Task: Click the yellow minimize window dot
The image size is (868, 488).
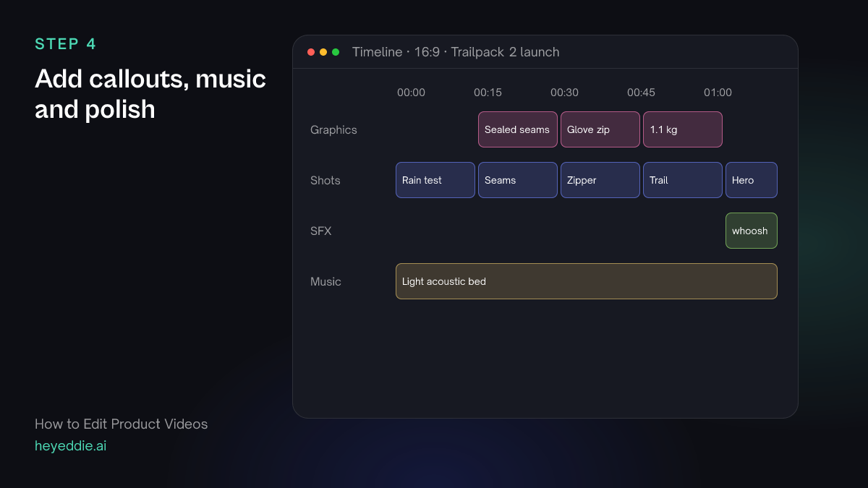Action: [323, 52]
